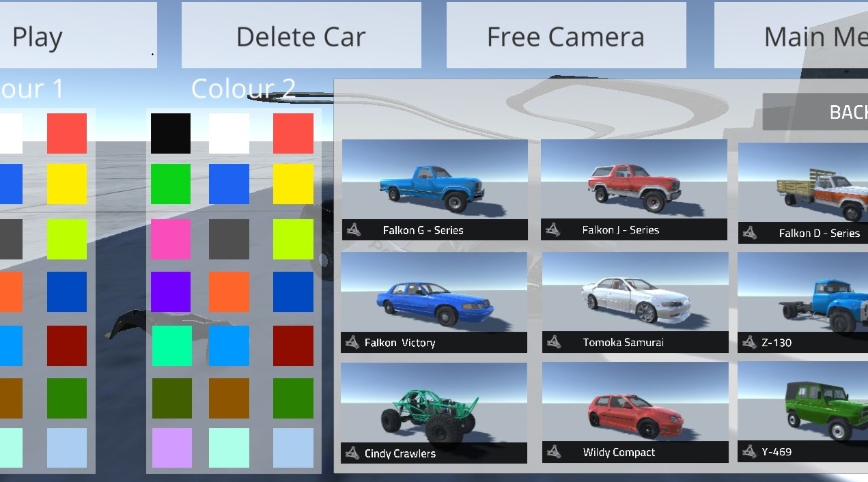Viewport: 868px width, 482px height.
Task: Click the icon next to Tomoka Samurai
Action: point(554,342)
